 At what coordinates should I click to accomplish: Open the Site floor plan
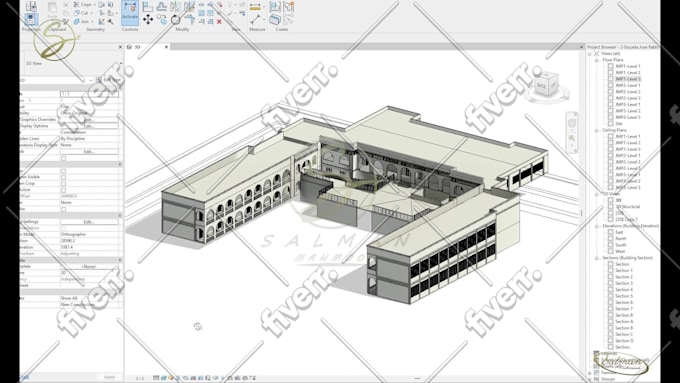619,124
